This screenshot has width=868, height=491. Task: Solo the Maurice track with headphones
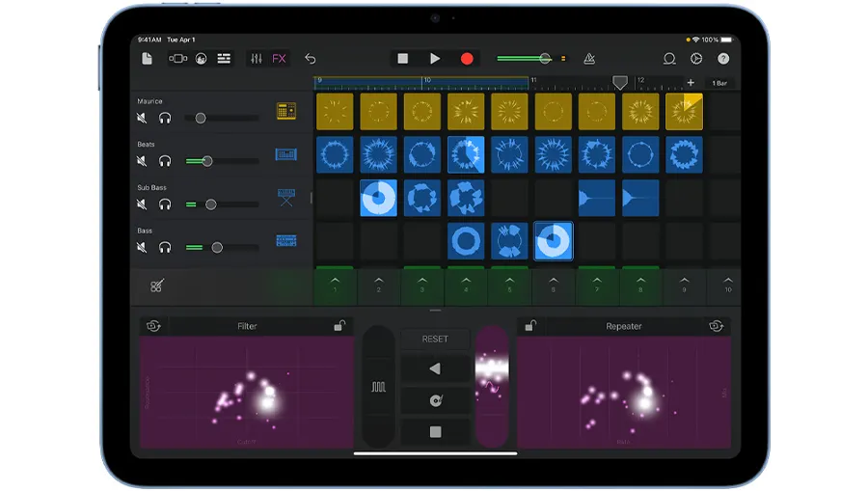pyautogui.click(x=164, y=118)
